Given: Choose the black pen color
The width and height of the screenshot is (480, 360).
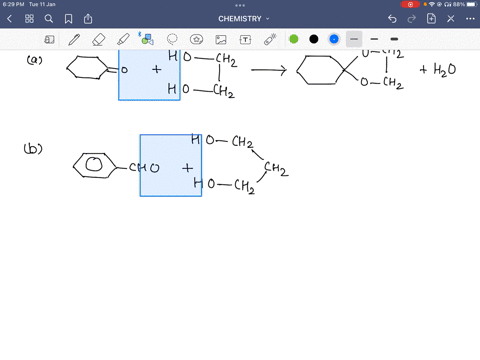Looking at the screenshot, I should pos(314,39).
